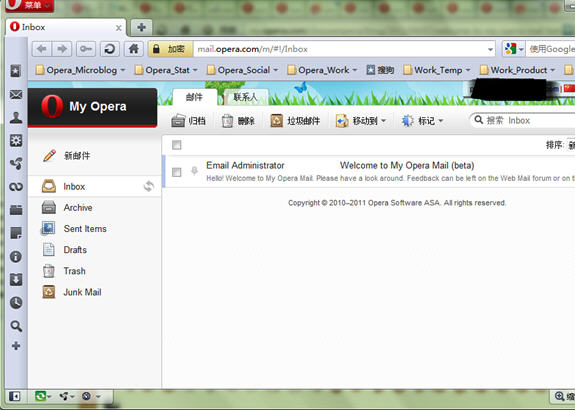This screenshot has width=575, height=410.
Task: Open Welcome to My Opera Mail message
Action: [x=407, y=165]
